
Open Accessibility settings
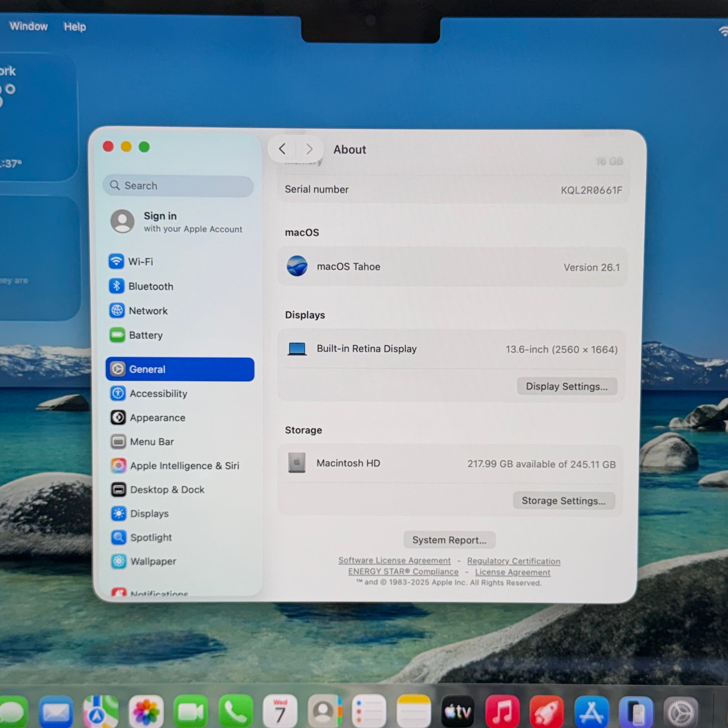[x=158, y=394]
